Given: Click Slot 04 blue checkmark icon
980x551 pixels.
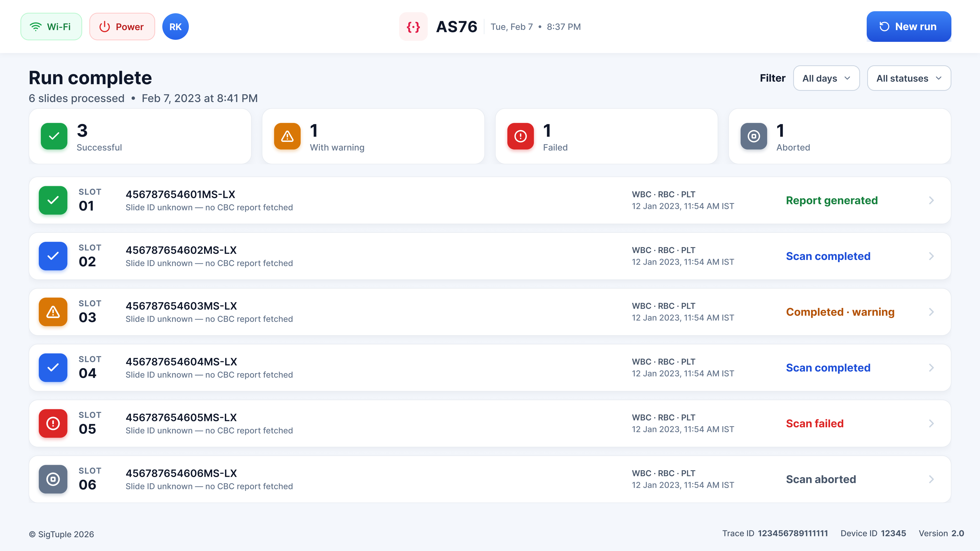Looking at the screenshot, I should (x=53, y=368).
